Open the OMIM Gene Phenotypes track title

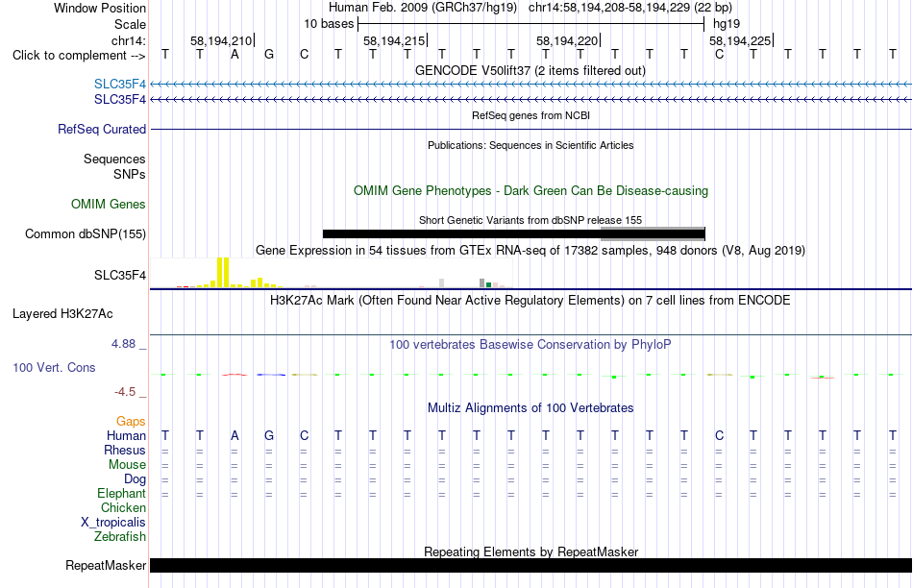tap(531, 191)
